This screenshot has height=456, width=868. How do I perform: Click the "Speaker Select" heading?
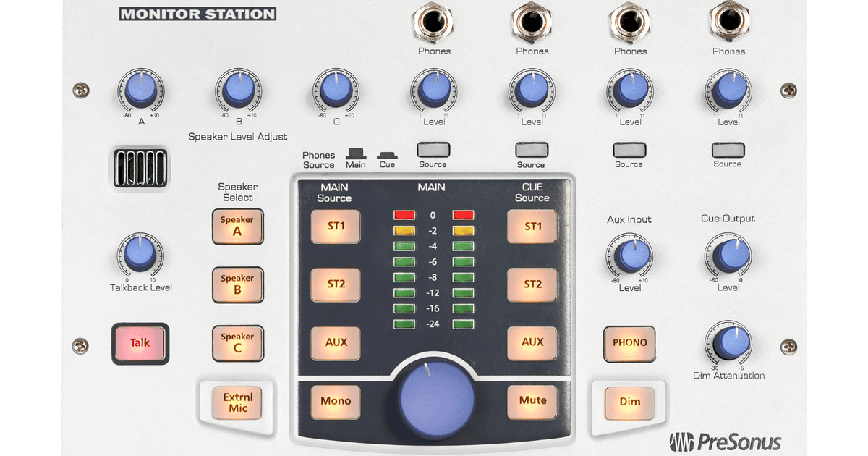pos(238,192)
